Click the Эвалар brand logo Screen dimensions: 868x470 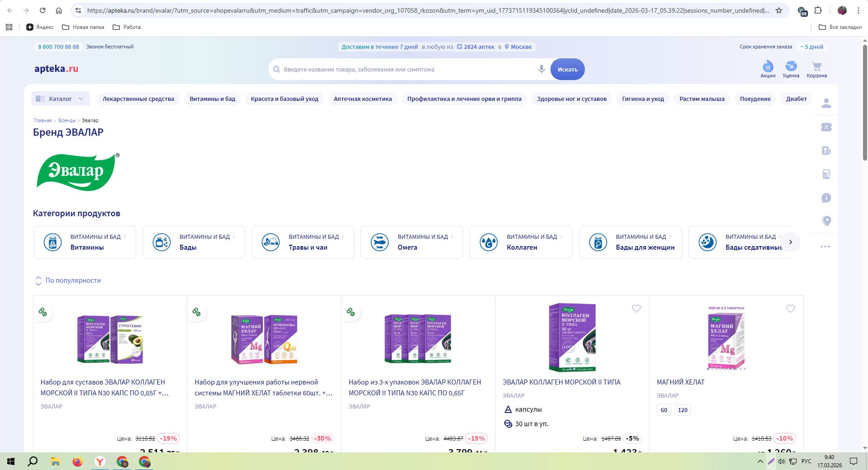[x=78, y=172]
